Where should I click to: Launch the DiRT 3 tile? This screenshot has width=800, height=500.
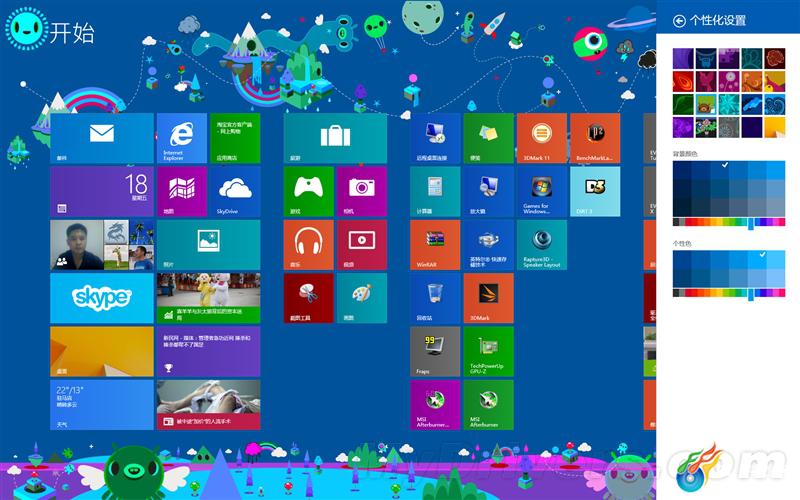595,192
